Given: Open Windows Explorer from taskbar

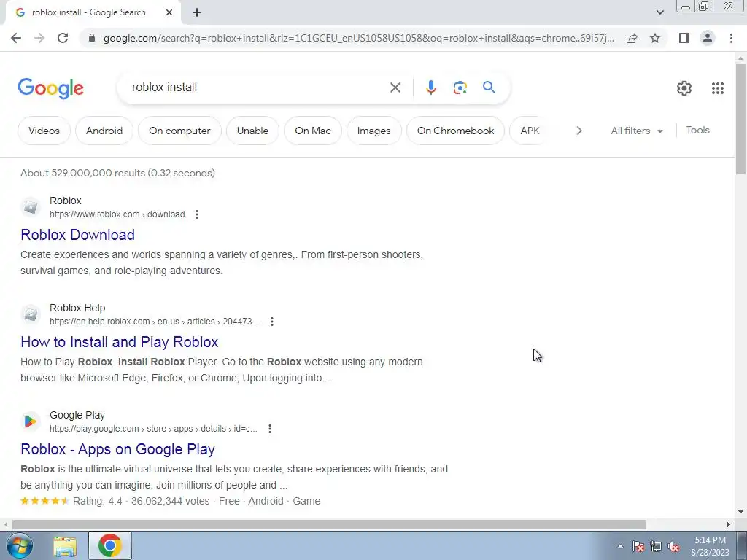Looking at the screenshot, I should (x=65, y=546).
